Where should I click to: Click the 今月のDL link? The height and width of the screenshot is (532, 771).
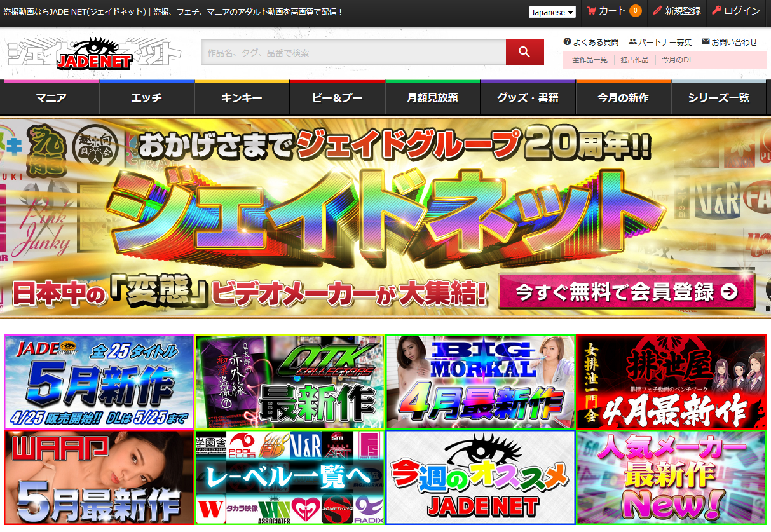(678, 60)
